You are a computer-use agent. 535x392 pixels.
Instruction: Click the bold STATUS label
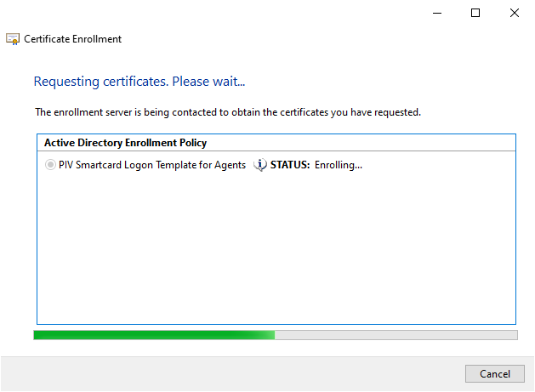(x=290, y=165)
